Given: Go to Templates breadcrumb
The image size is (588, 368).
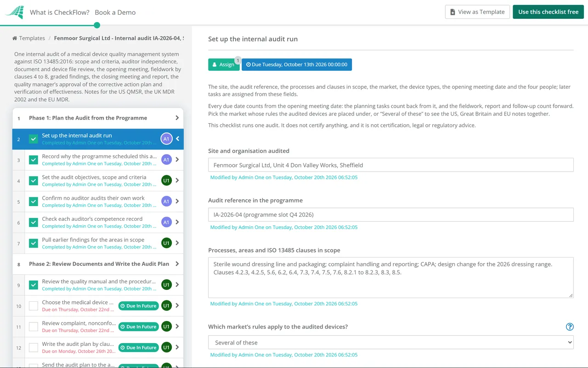Looking at the screenshot, I should click(32, 38).
